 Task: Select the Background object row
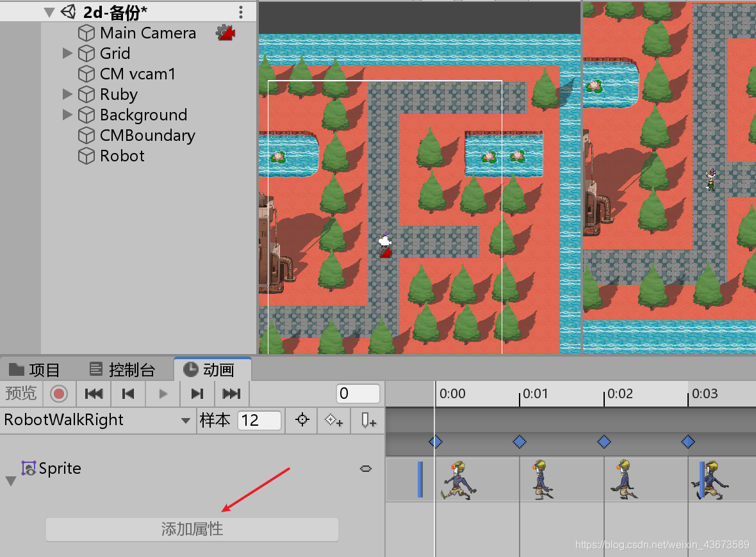[x=144, y=115]
